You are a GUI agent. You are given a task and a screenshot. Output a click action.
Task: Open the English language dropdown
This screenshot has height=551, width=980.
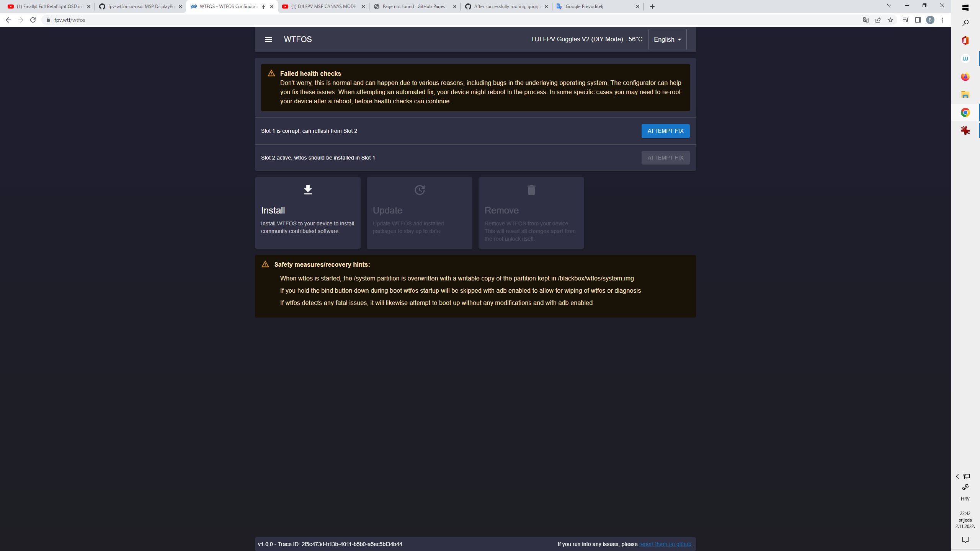click(667, 39)
